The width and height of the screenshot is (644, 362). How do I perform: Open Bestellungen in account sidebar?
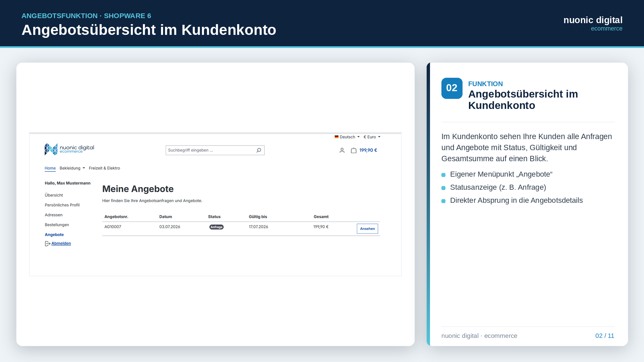pyautogui.click(x=57, y=225)
